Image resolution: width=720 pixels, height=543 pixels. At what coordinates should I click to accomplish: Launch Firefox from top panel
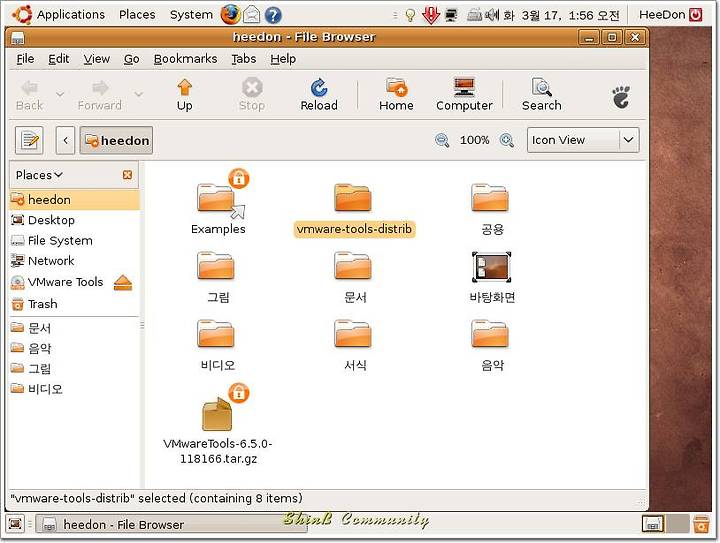click(230, 15)
